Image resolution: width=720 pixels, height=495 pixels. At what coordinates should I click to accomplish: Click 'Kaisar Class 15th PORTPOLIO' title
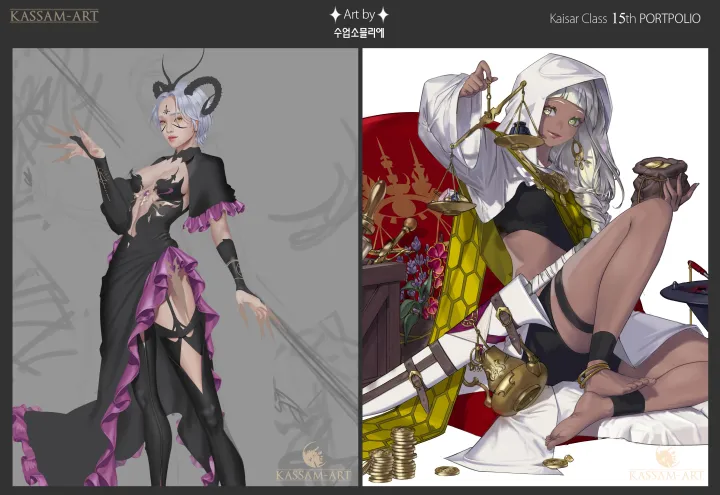point(625,18)
